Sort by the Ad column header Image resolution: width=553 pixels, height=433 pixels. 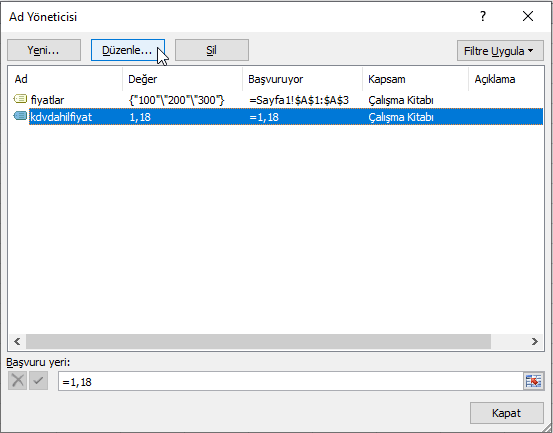(x=65, y=79)
